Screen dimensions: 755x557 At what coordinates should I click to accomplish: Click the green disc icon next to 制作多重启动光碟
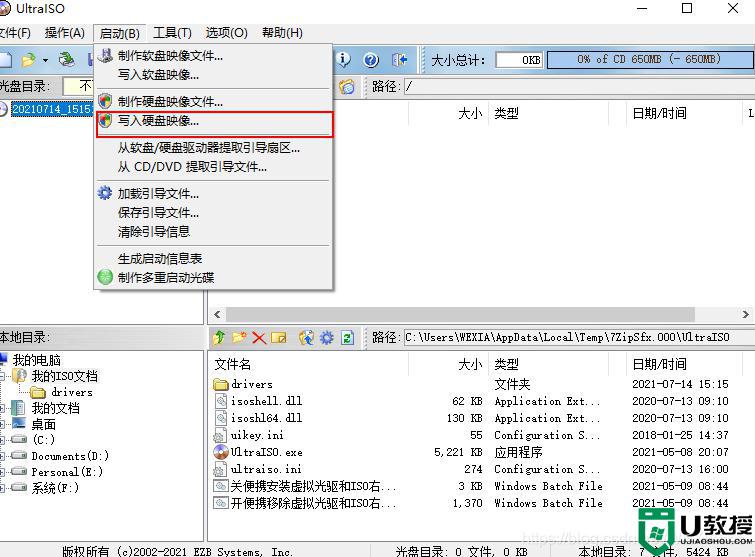tap(105, 277)
